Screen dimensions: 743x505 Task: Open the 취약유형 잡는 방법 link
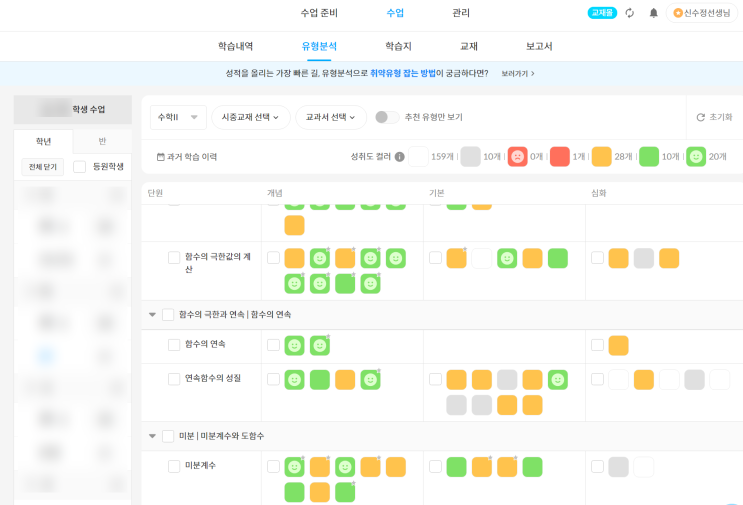403,73
